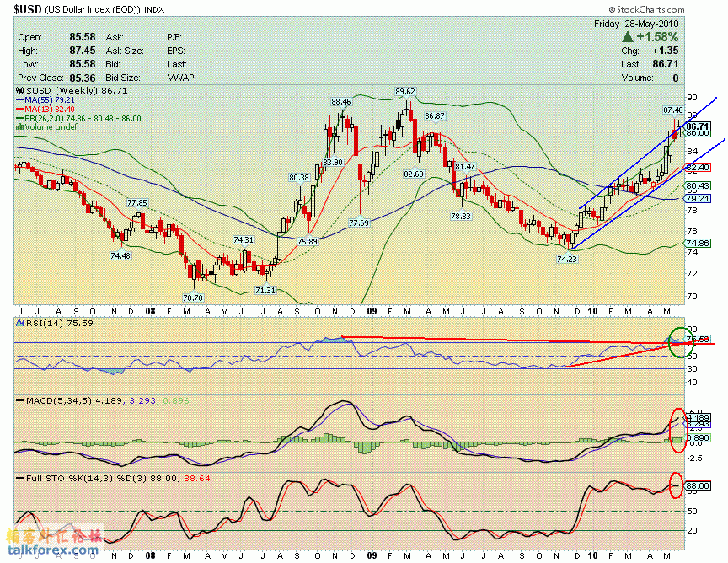Image resolution: width=728 pixels, height=563 pixels.
Task: Click the black line marker beside Full STO
Action: (x=20, y=478)
